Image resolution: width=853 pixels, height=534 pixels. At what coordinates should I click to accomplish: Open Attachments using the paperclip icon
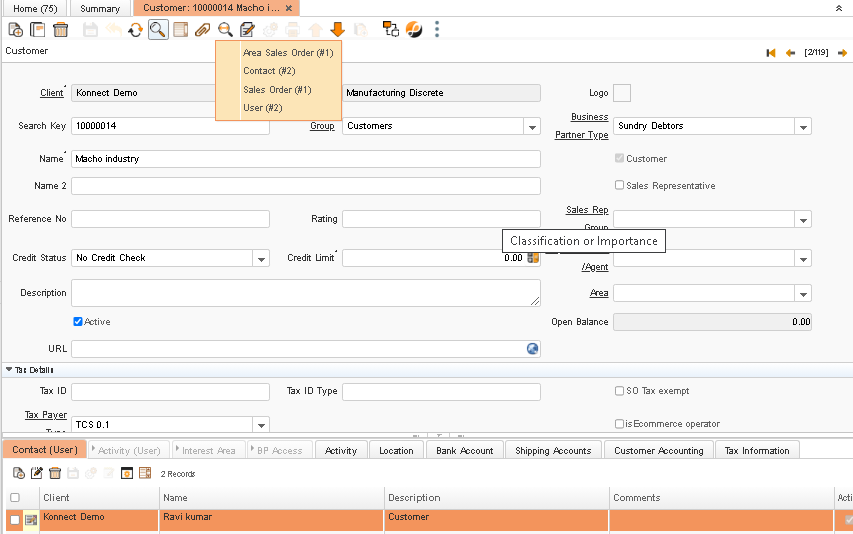click(202, 29)
